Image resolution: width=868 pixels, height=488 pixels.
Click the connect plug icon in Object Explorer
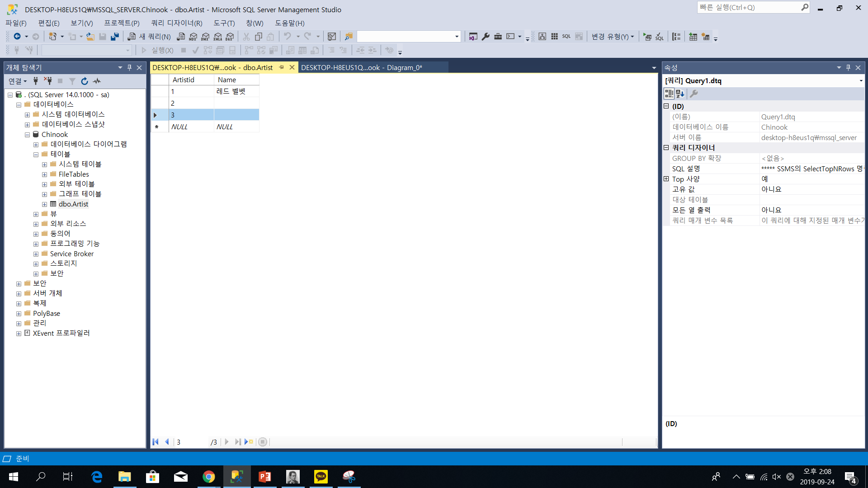(36, 81)
